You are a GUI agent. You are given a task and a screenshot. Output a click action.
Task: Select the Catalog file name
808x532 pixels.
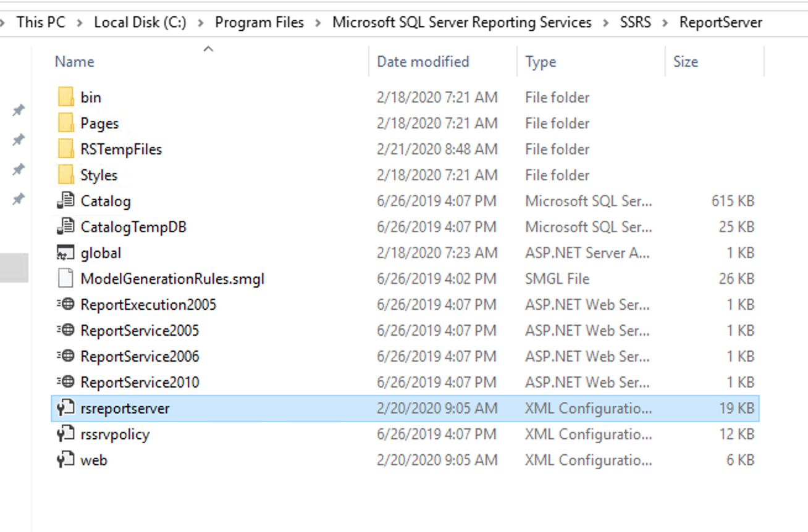106,201
